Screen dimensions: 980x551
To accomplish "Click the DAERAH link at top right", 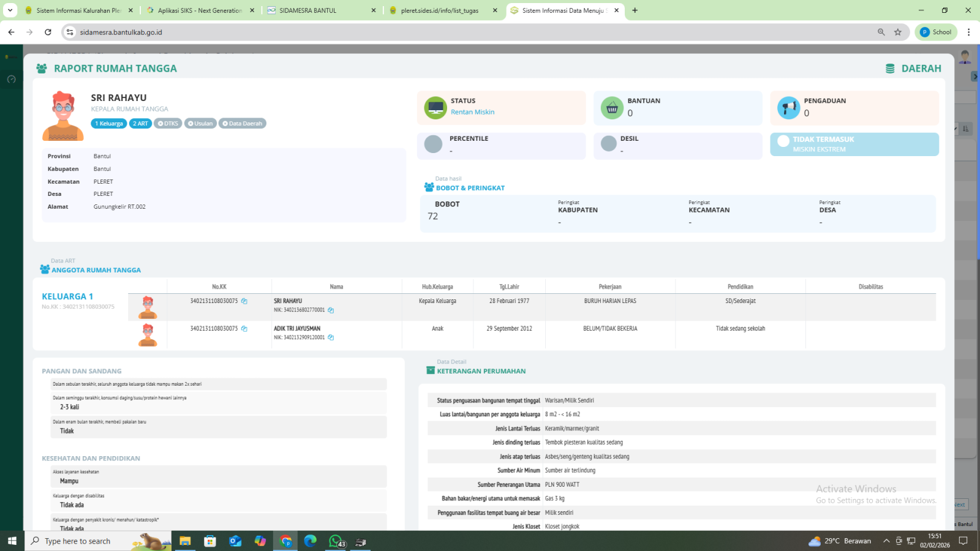I will click(x=913, y=69).
